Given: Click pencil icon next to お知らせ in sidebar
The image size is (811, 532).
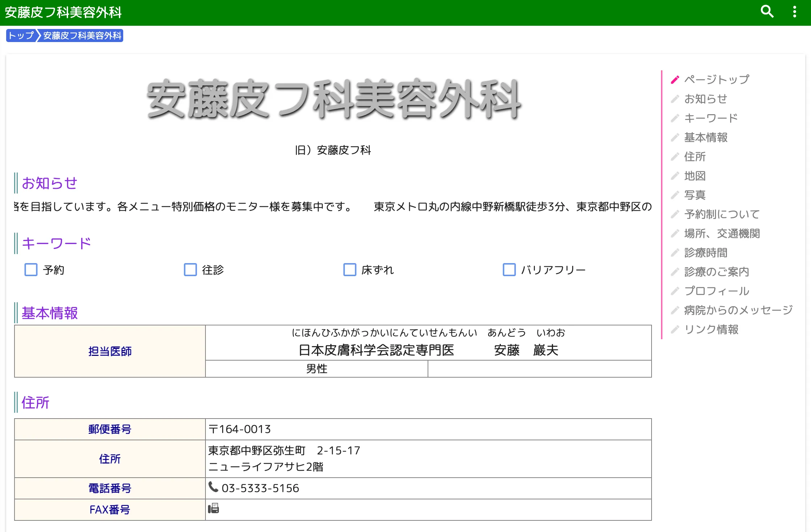Looking at the screenshot, I should [675, 99].
